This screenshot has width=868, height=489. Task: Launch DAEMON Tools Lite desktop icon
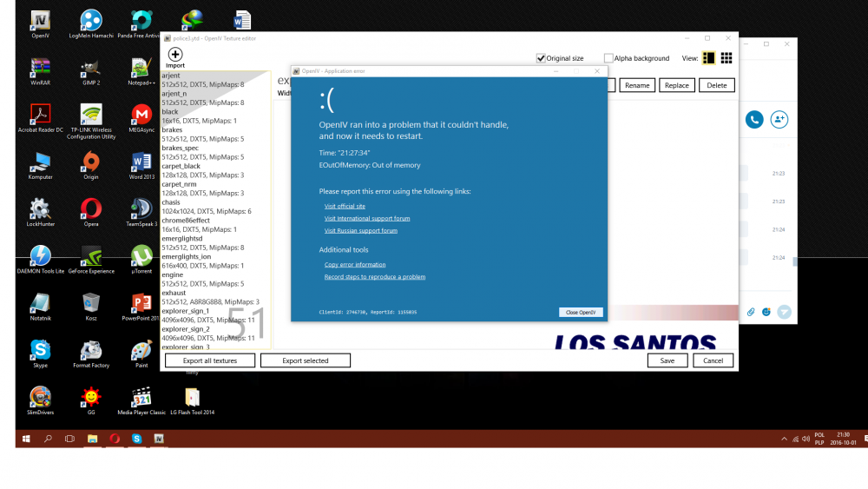[x=41, y=260]
